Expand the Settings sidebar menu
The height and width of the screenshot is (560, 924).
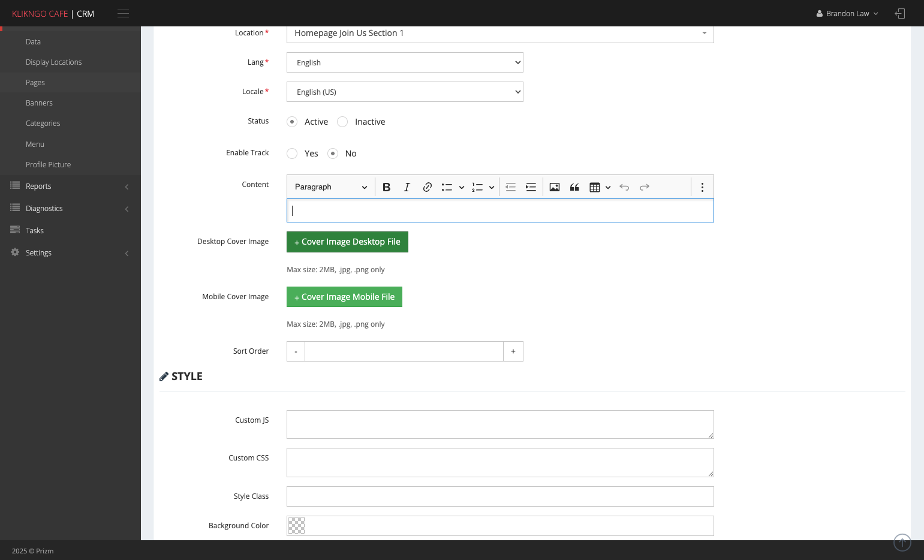click(70, 253)
